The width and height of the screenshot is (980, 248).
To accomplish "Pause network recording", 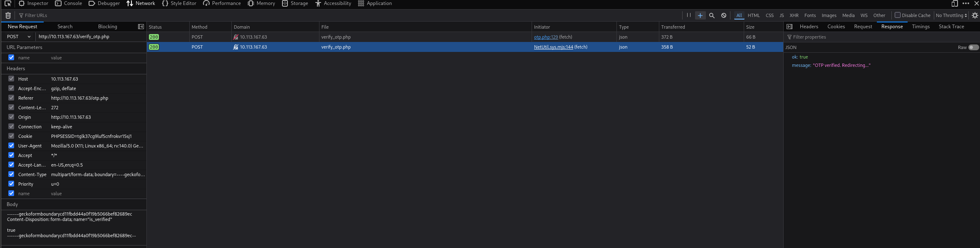I will [689, 15].
